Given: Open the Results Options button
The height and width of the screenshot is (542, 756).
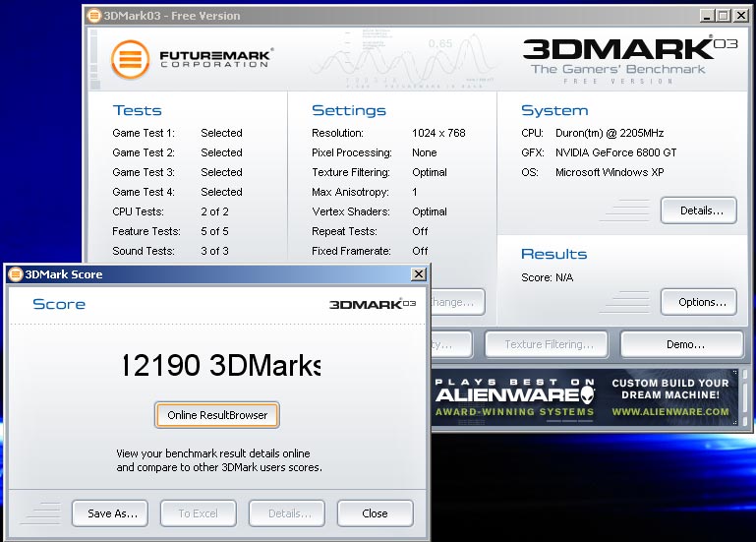Looking at the screenshot, I should pyautogui.click(x=701, y=302).
